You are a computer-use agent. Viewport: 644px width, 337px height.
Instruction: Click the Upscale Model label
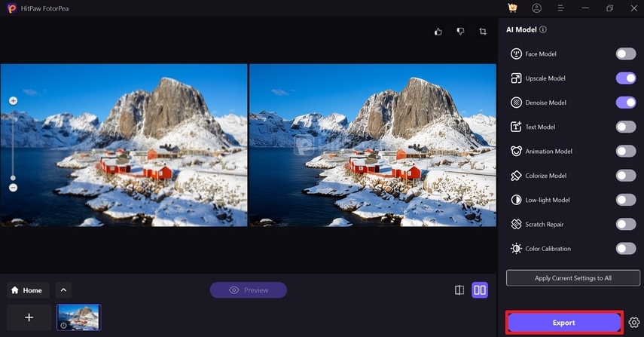click(545, 78)
